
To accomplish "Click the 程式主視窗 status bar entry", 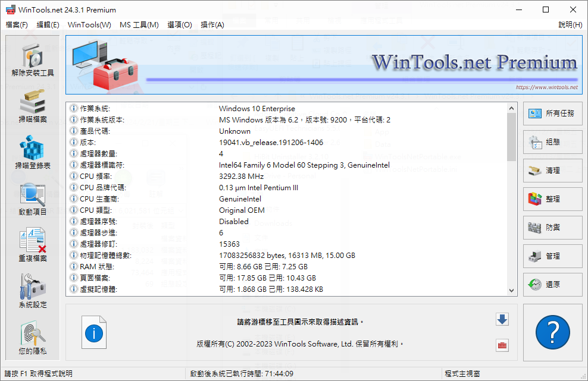I will point(462,373).
